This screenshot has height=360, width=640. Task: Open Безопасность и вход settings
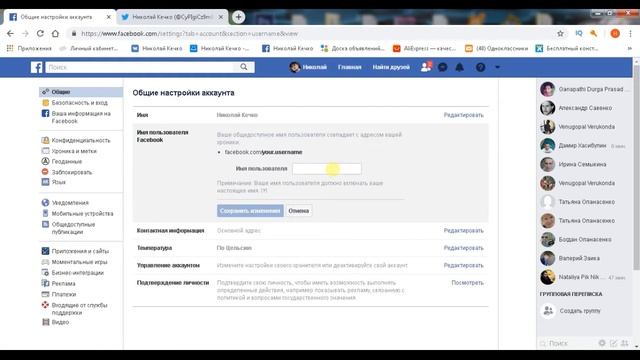(x=80, y=103)
